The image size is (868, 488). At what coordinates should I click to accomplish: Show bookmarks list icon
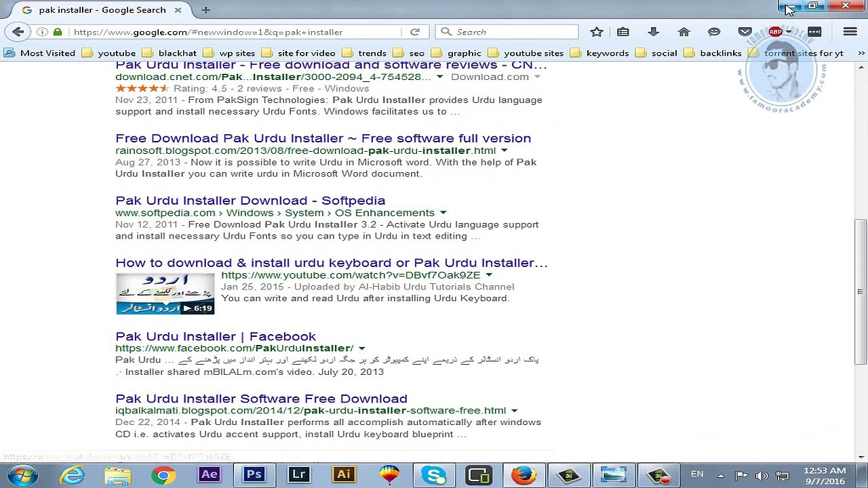(x=623, y=32)
